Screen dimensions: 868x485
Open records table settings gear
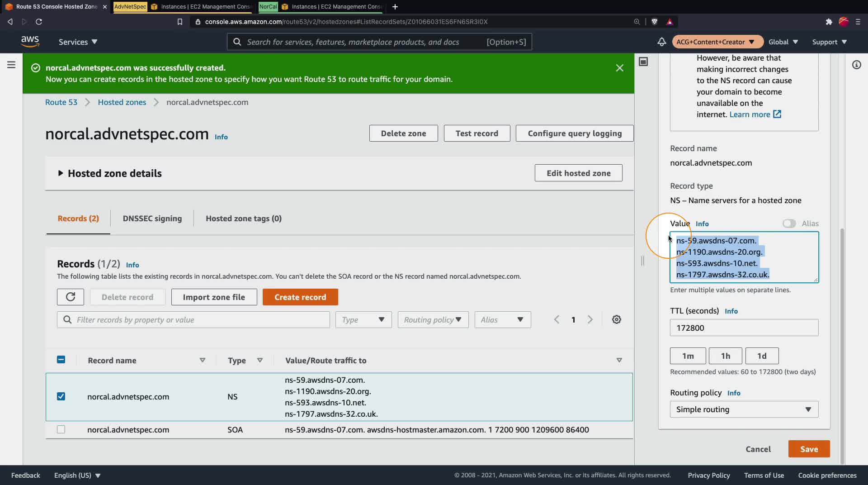point(616,319)
